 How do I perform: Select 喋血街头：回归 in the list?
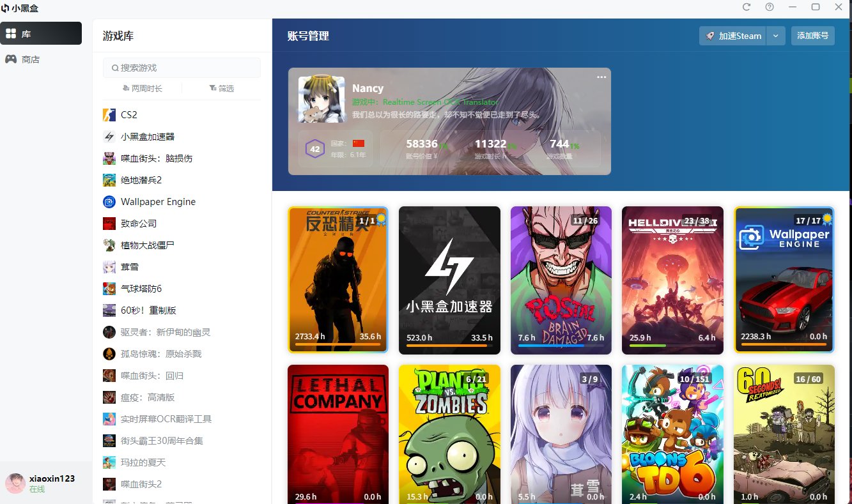[182, 376]
